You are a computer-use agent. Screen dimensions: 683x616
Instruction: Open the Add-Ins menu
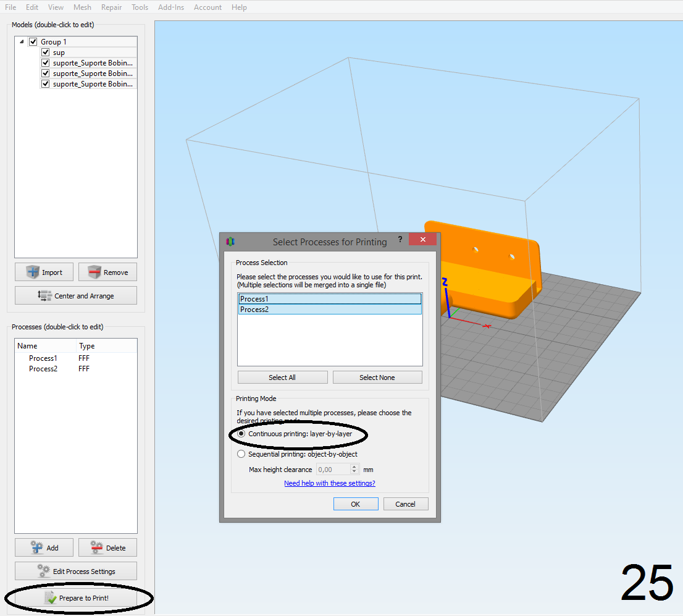(171, 7)
